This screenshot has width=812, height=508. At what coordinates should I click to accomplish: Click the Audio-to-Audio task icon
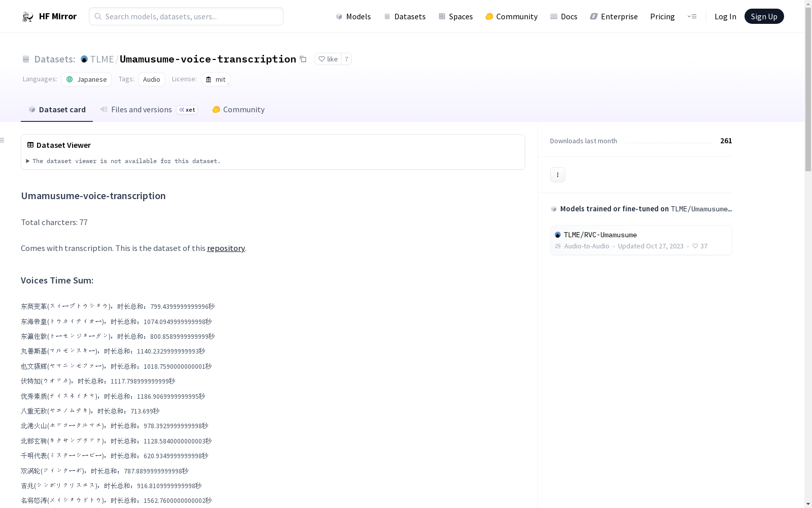[558, 246]
